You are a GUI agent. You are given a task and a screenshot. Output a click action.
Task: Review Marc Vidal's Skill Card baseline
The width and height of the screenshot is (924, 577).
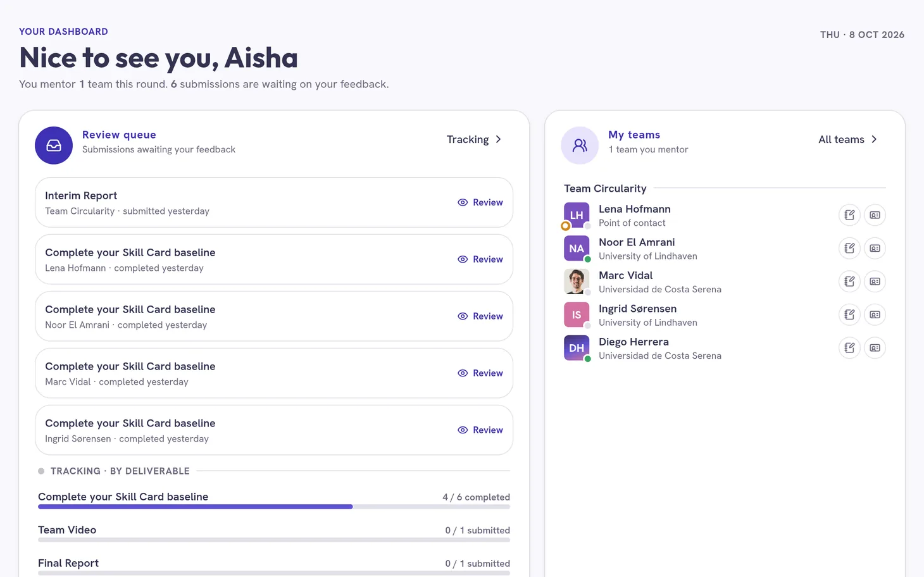[x=480, y=373]
